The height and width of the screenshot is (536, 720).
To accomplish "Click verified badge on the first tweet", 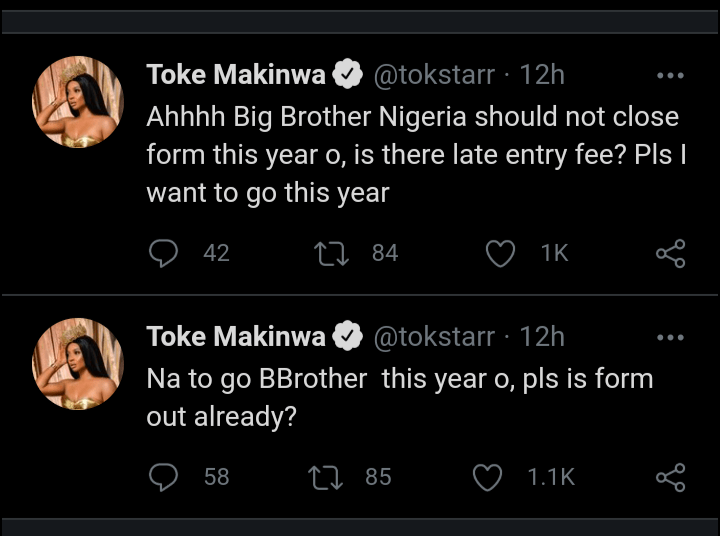I will pos(347,74).
